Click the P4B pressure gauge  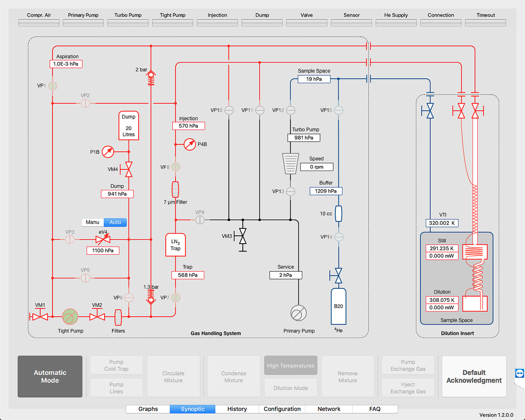point(190,144)
